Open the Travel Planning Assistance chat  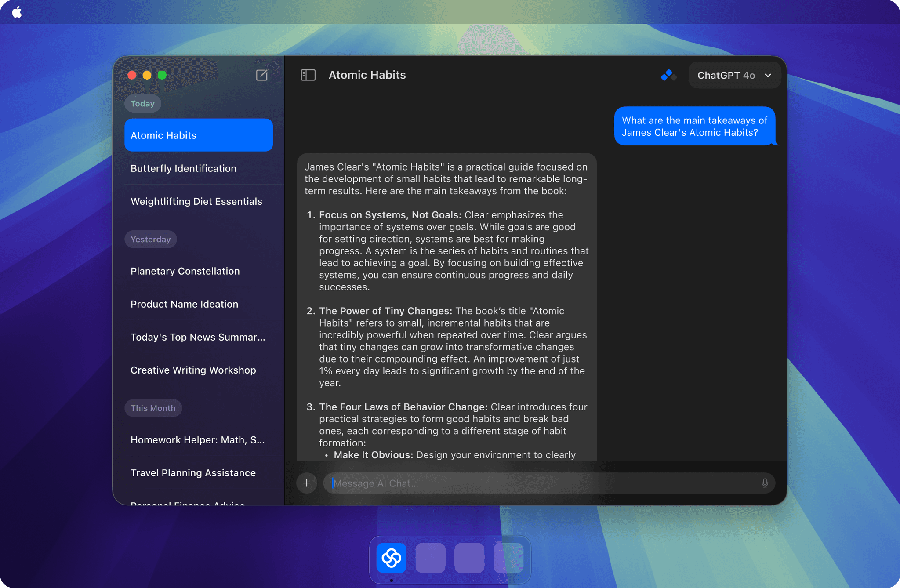tap(193, 473)
